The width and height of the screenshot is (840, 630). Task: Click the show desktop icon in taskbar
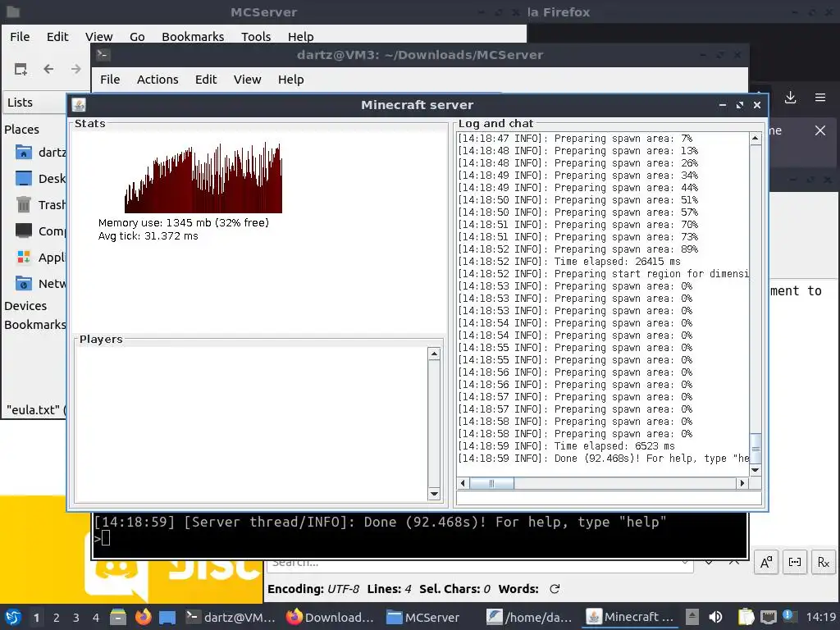(167, 617)
